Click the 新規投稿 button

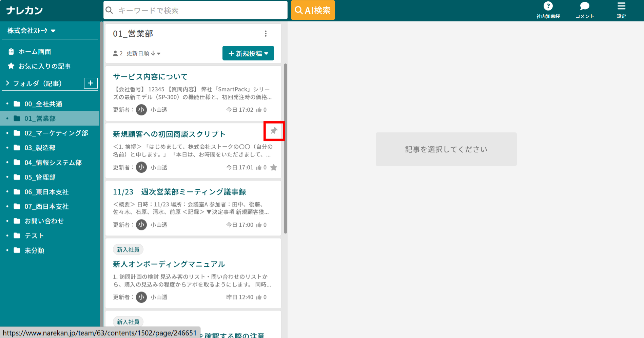coord(248,53)
